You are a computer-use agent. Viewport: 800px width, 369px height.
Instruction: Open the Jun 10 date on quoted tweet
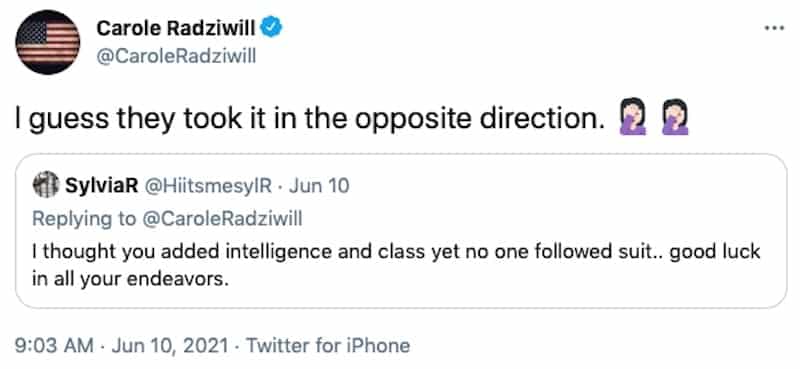point(319,186)
